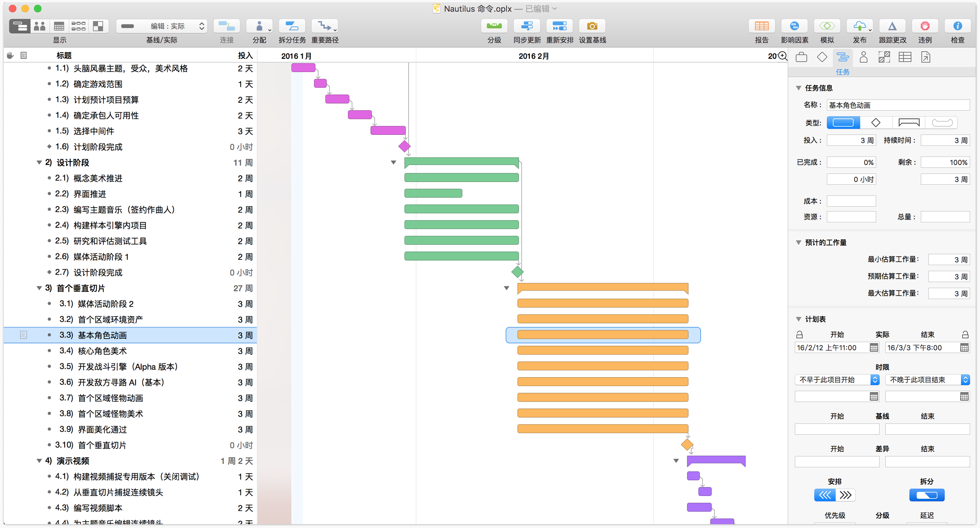This screenshot has height=528, width=980.
Task: Open the 编辑：实际 baseline popup
Action: point(162,26)
